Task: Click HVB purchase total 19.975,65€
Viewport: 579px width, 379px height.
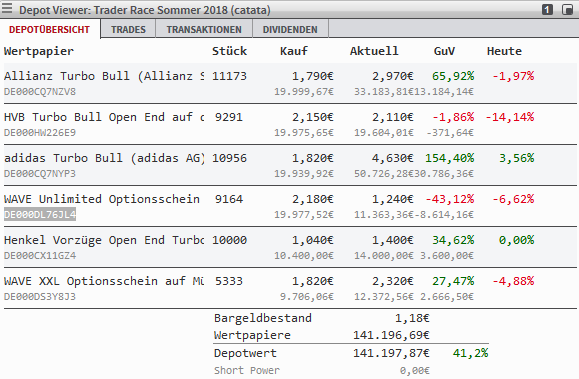Action: point(304,133)
